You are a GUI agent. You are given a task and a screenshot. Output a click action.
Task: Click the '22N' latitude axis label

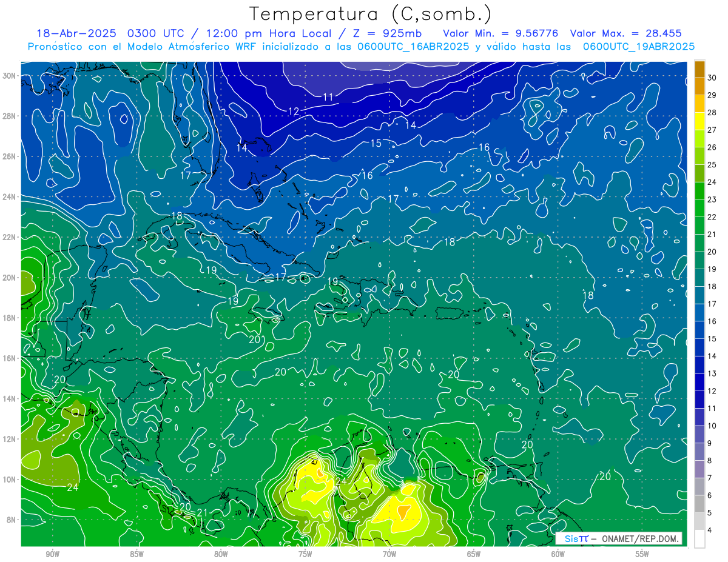point(8,237)
